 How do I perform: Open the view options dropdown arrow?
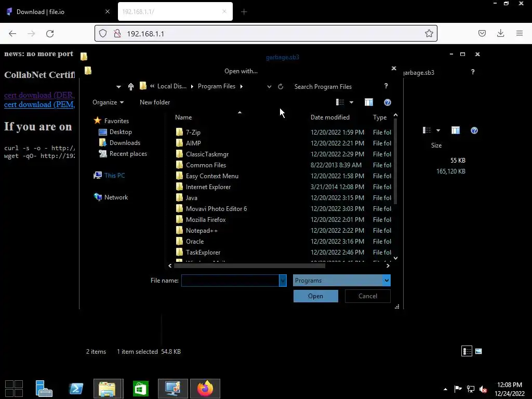[352, 102]
